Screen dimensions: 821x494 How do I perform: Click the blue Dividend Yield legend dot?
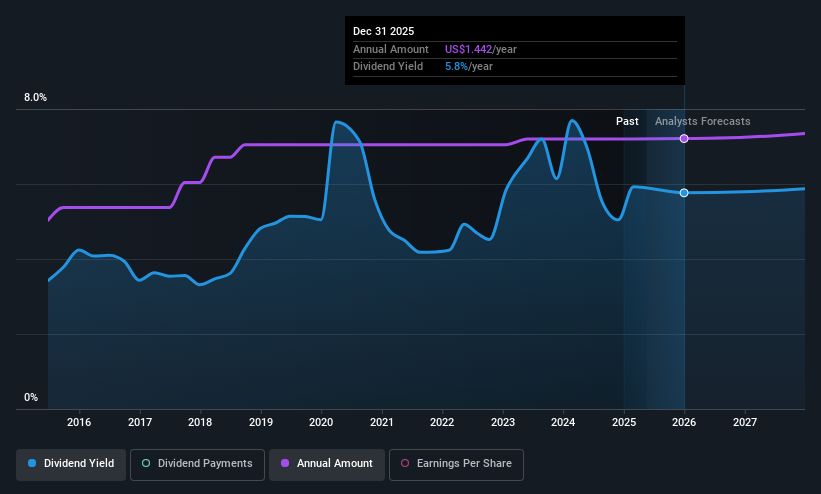[32, 463]
